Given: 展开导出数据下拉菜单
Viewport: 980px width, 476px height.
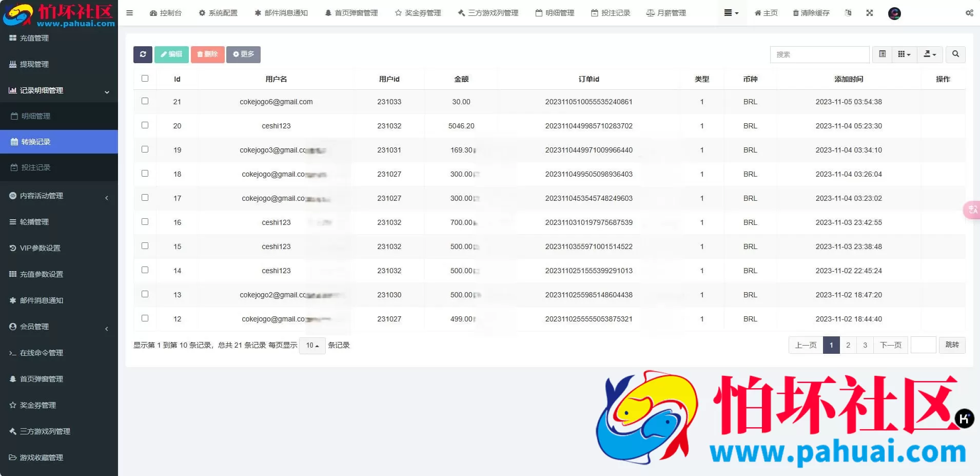Looking at the screenshot, I should [x=929, y=54].
